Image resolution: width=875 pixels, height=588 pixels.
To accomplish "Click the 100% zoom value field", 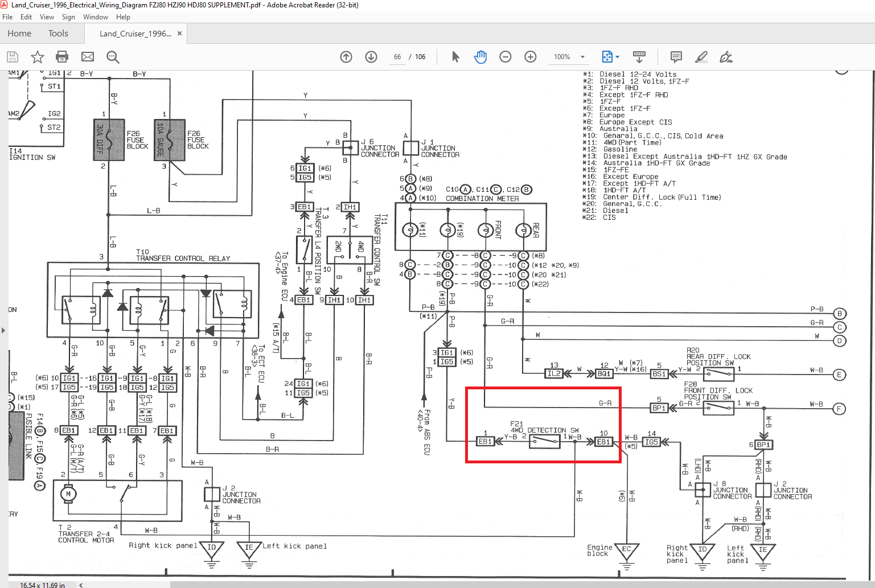I will click(x=562, y=57).
